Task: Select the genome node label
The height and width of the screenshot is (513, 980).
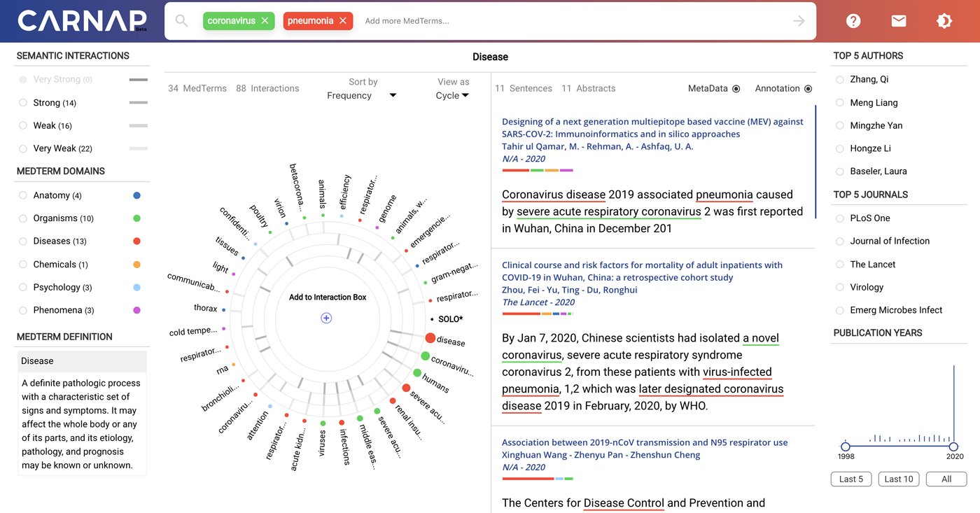Action: point(387,207)
